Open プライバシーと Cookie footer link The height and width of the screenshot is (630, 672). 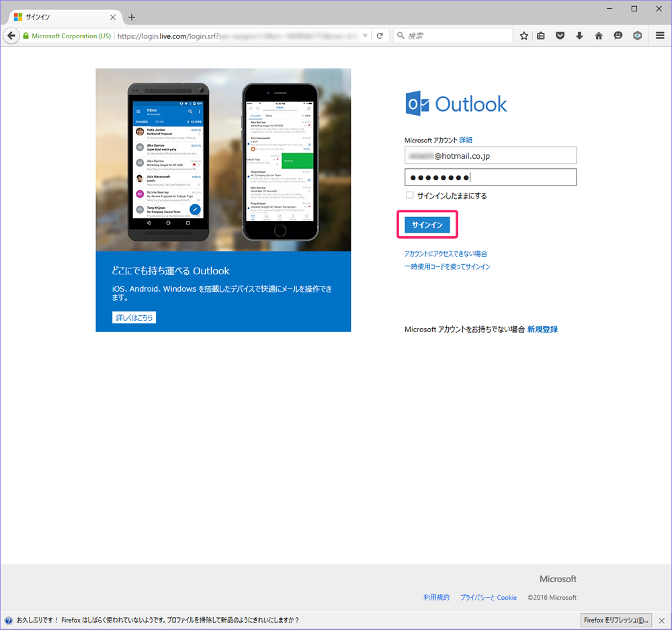click(x=488, y=598)
